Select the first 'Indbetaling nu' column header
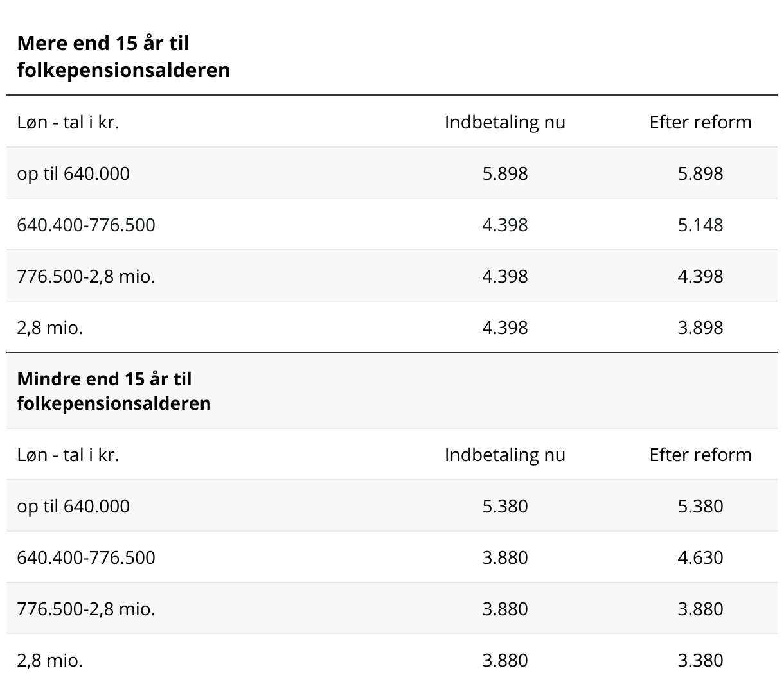 505,122
